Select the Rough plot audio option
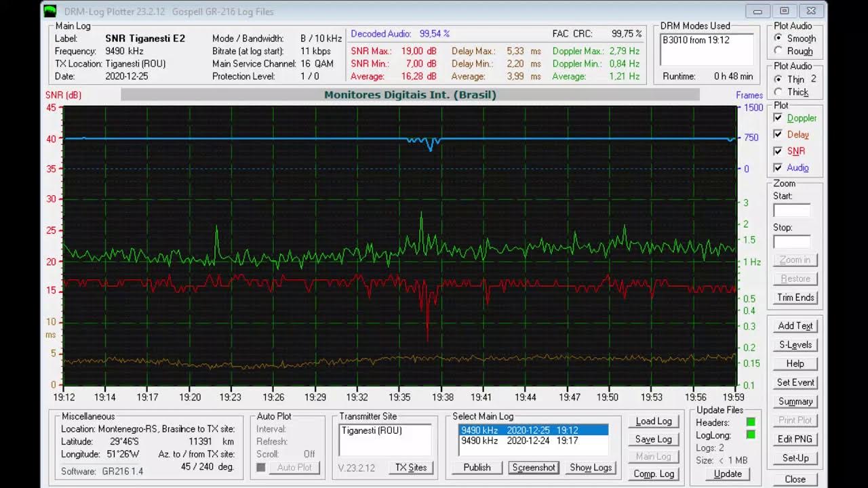The height and width of the screenshot is (488, 868). click(x=778, y=51)
